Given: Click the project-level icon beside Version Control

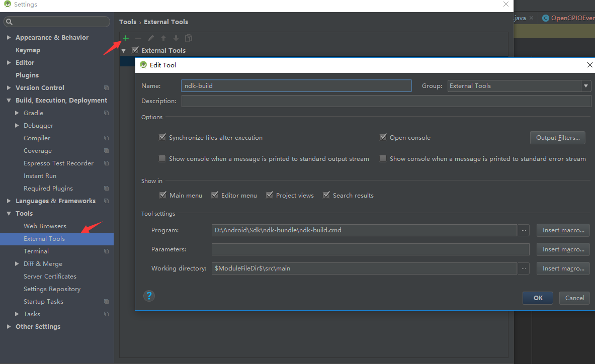Looking at the screenshot, I should [x=106, y=87].
